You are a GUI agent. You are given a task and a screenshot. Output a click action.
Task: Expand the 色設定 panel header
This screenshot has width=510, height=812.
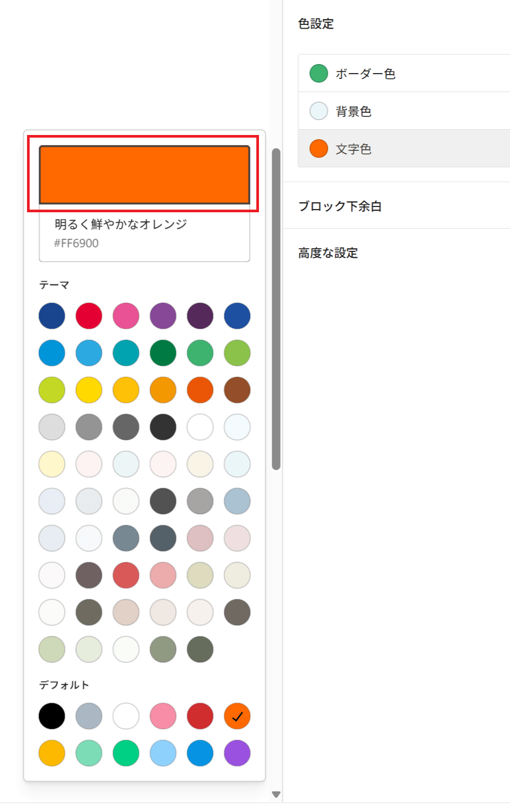pyautogui.click(x=316, y=24)
